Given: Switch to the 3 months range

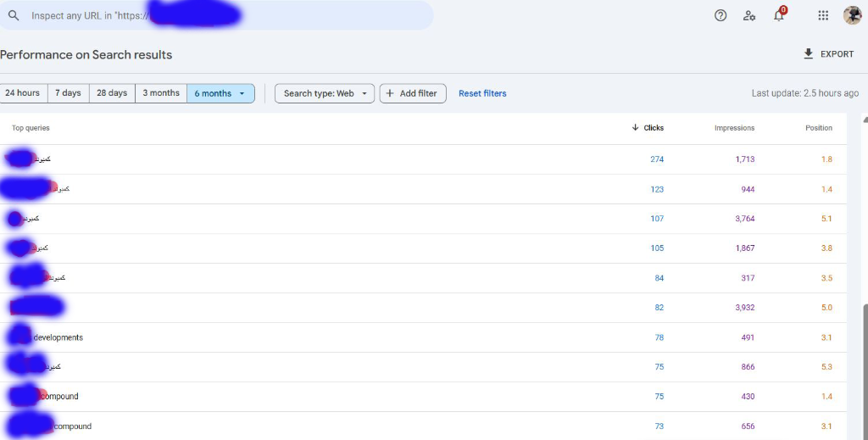Looking at the screenshot, I should (x=161, y=93).
